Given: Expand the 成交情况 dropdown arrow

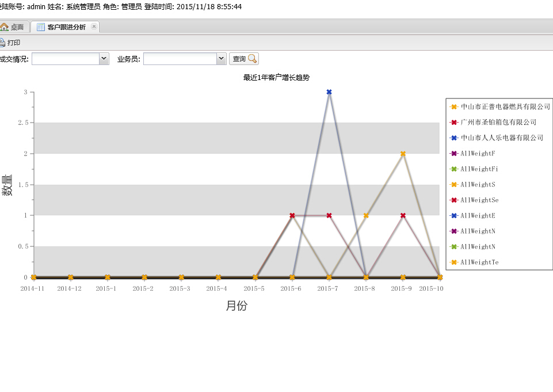Looking at the screenshot, I should tap(104, 59).
